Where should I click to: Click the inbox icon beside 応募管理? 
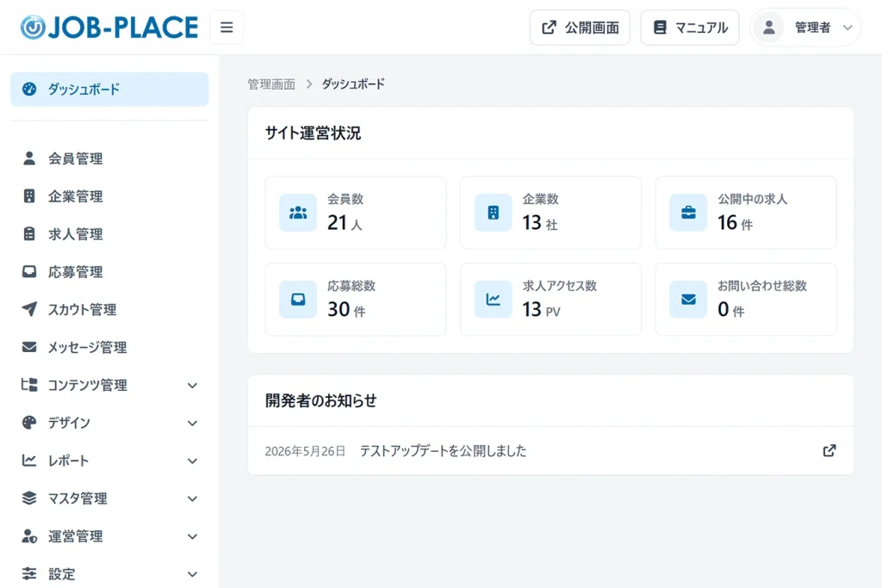[29, 272]
